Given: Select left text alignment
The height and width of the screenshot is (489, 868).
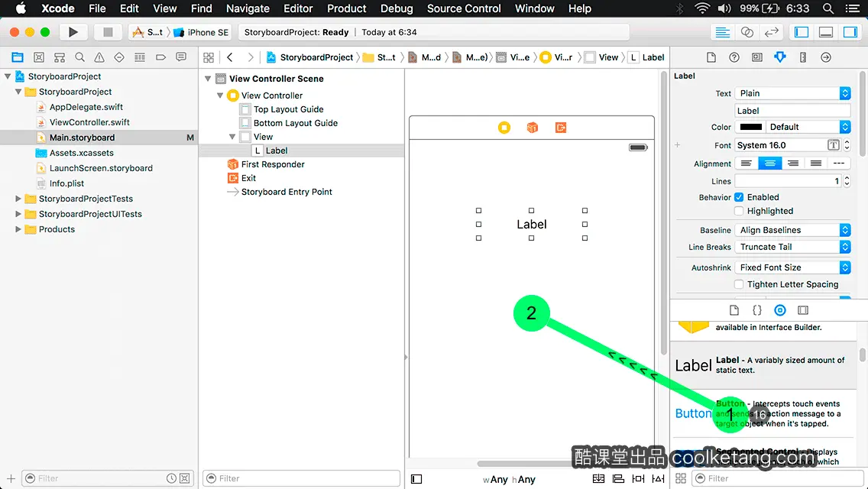Looking at the screenshot, I should click(x=747, y=164).
